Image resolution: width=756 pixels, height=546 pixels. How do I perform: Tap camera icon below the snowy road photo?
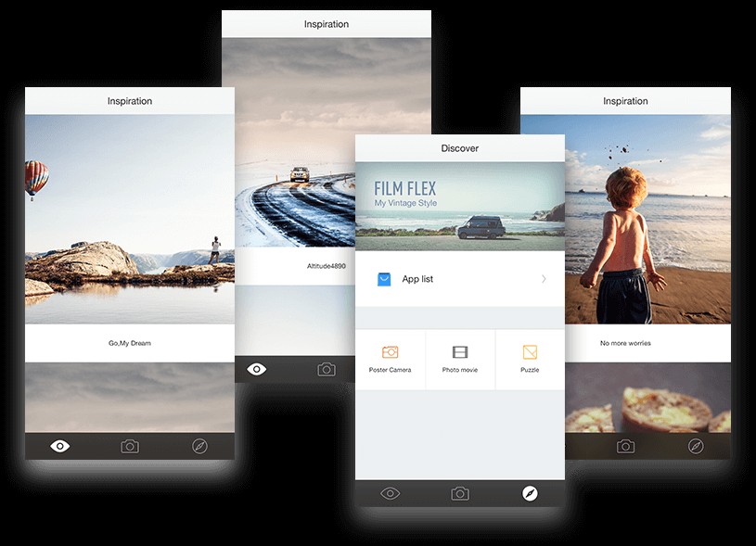point(327,369)
